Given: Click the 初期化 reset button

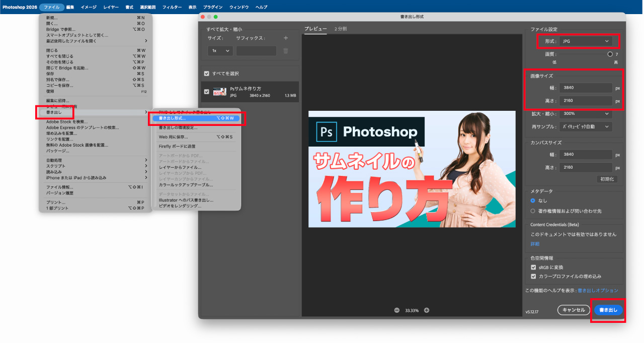Looking at the screenshot, I should point(607,179).
